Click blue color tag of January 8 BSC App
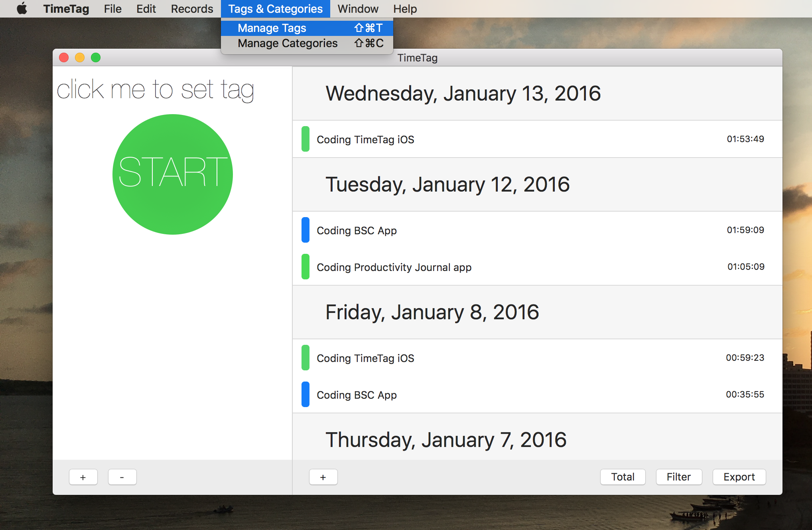This screenshot has width=812, height=530. [x=305, y=394]
